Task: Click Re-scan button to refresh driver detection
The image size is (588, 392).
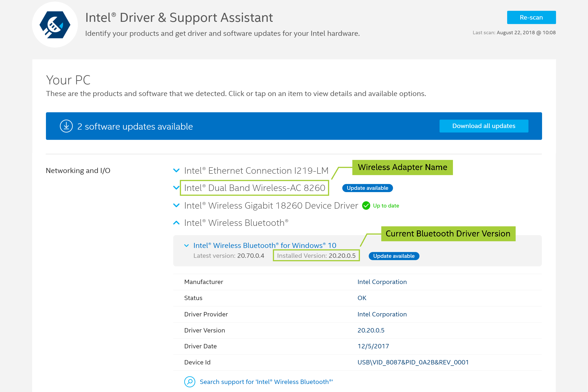Action: coord(531,17)
